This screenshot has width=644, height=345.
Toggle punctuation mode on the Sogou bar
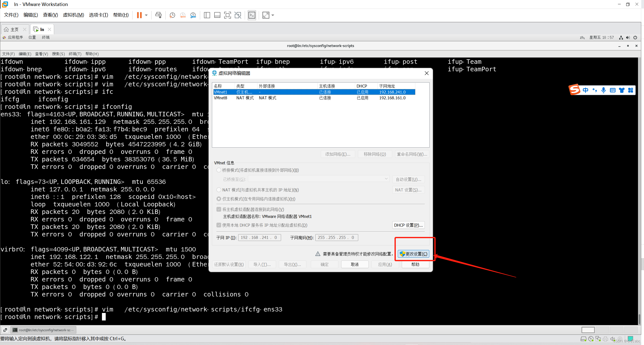[x=595, y=90]
